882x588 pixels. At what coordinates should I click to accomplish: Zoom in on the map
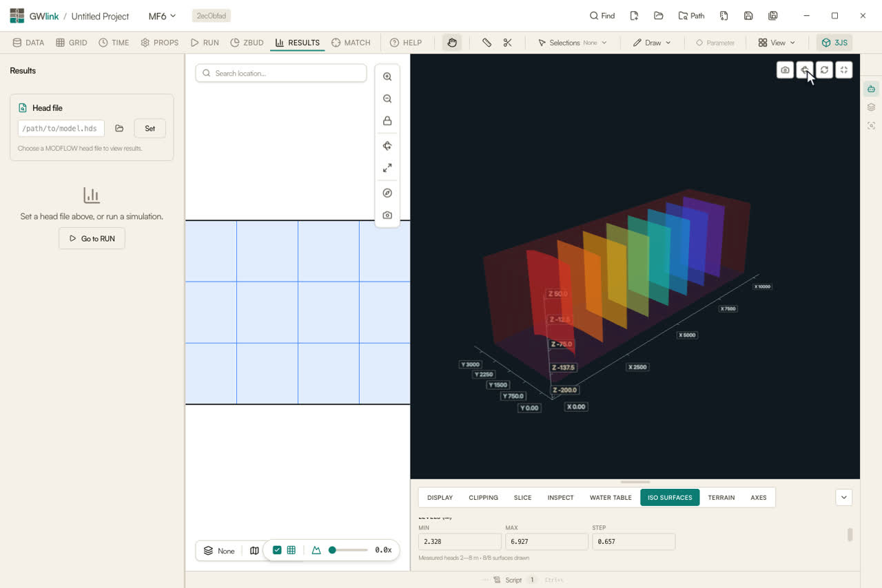click(x=387, y=77)
